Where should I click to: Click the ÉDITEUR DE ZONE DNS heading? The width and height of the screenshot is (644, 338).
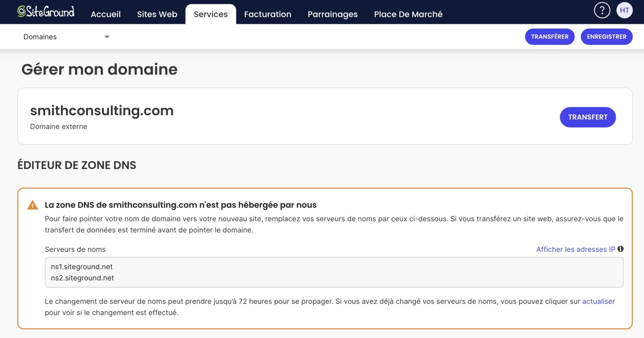coord(77,165)
